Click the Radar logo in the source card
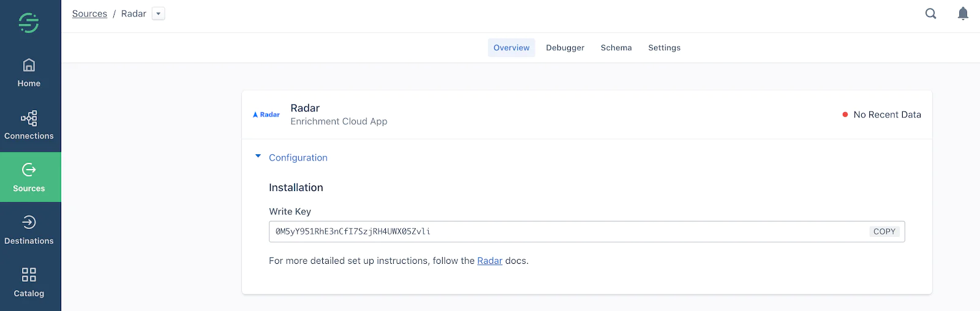This screenshot has height=311, width=980. tap(266, 114)
